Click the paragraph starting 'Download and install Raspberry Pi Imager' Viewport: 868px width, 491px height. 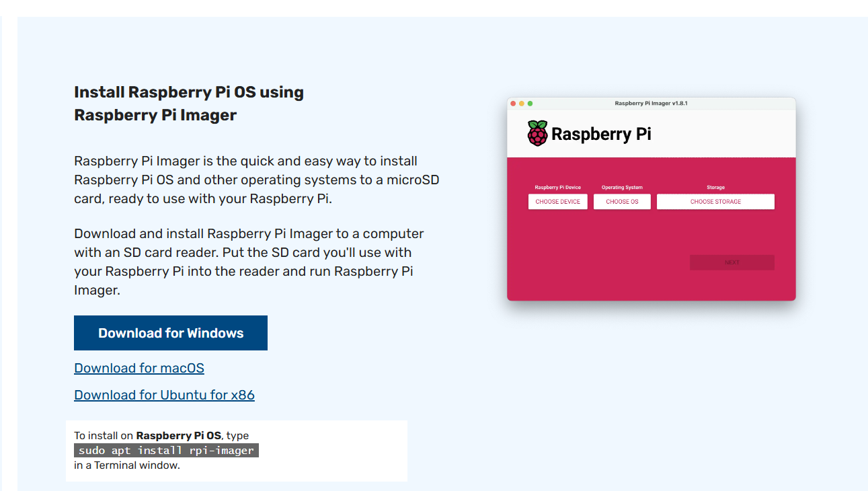coord(249,262)
